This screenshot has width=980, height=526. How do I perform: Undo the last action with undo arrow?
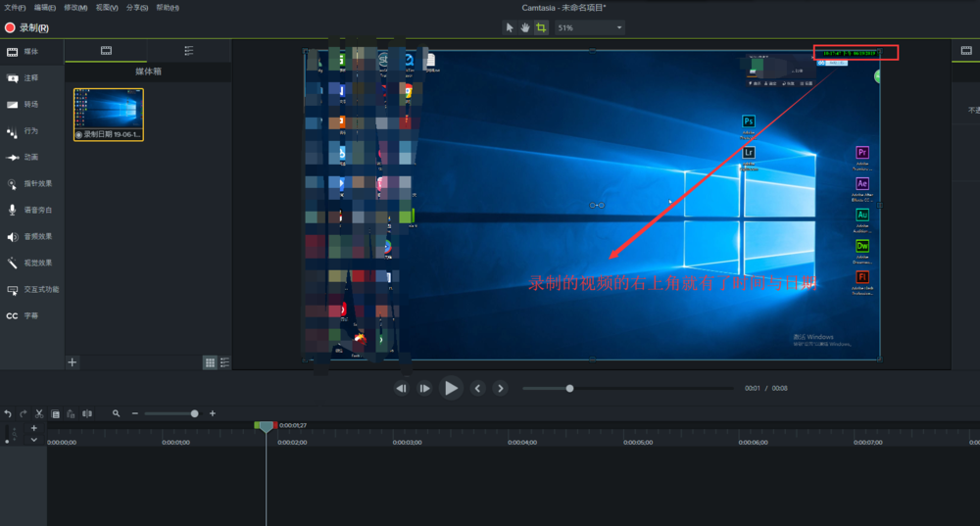tap(8, 413)
